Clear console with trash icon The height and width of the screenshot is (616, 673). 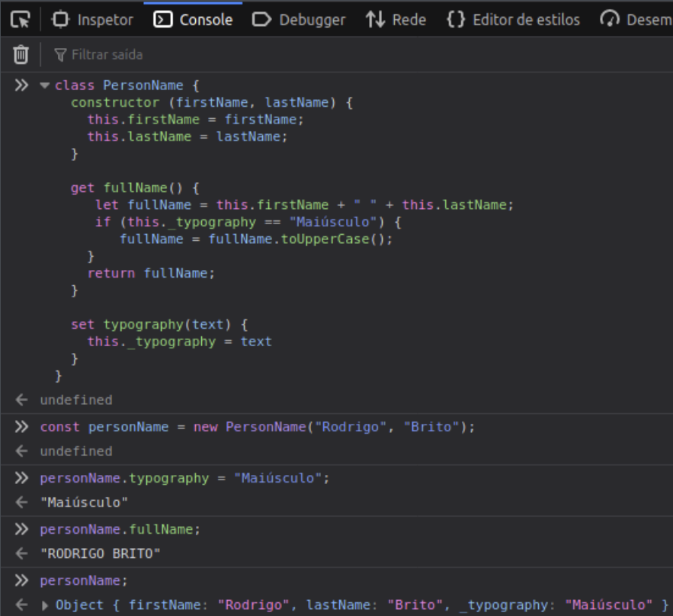(x=21, y=54)
